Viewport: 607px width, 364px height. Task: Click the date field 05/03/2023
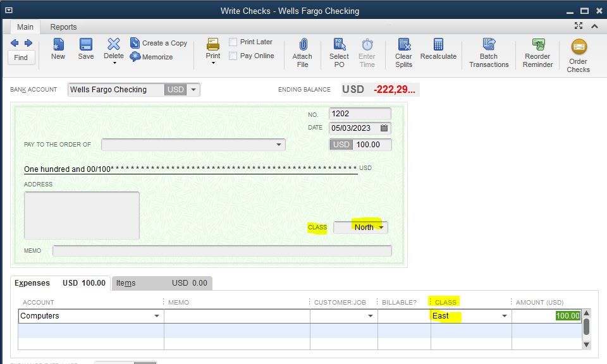click(353, 128)
